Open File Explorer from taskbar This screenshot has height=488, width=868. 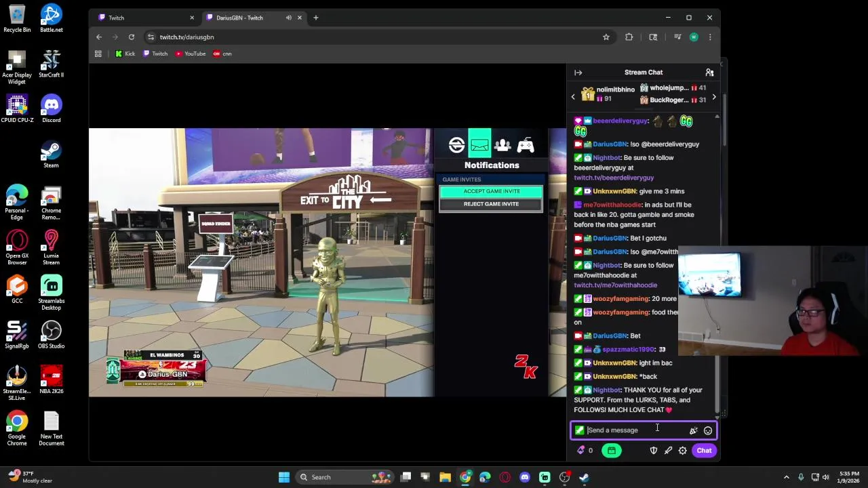[x=445, y=477]
